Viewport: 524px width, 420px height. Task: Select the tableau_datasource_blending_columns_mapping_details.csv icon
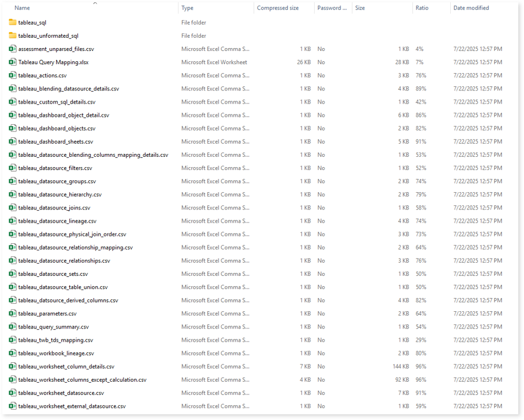pos(13,155)
